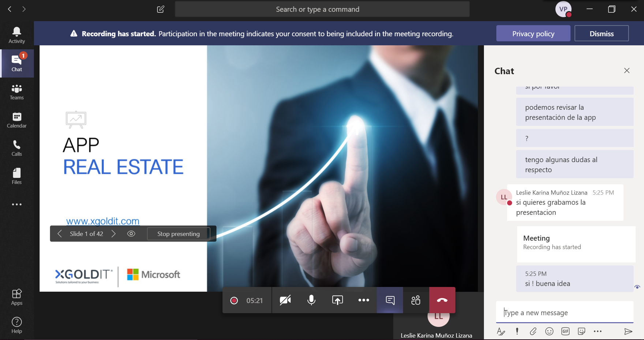This screenshot has width=644, height=340.
Task: Open Calls in the sidebar
Action: [17, 148]
